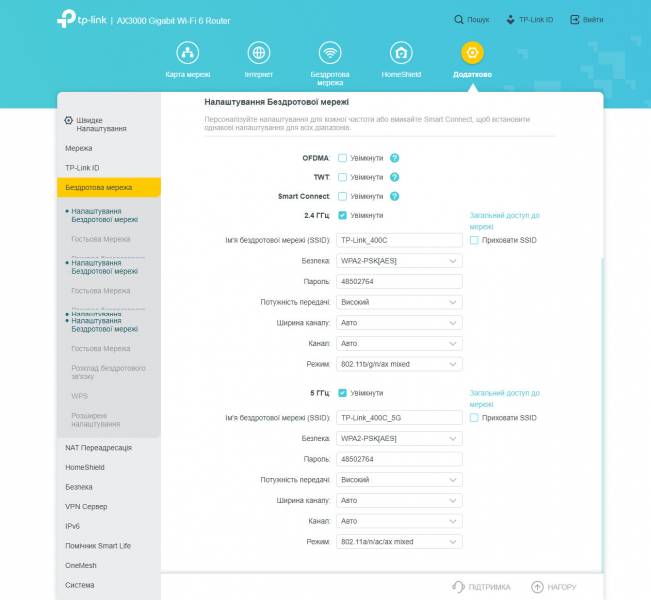Open the 2.4 ГГц Безпека dropdown

pyautogui.click(x=399, y=261)
